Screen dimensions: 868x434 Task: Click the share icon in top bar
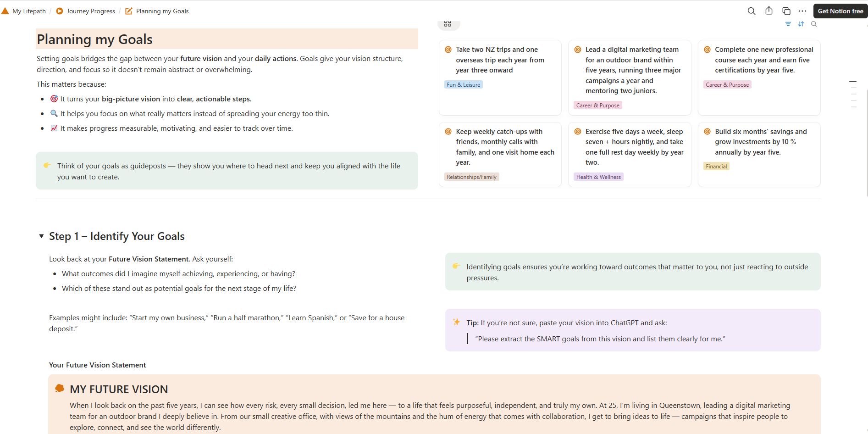pyautogui.click(x=769, y=11)
